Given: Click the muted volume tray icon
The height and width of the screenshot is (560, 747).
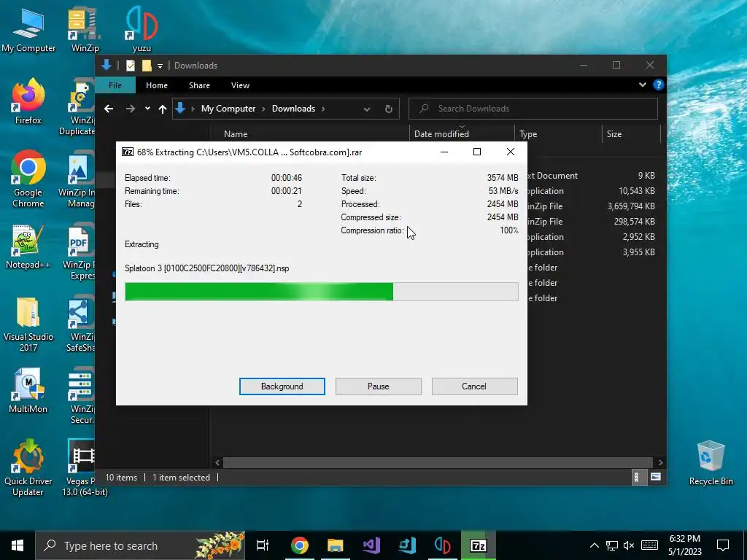Looking at the screenshot, I should click(x=629, y=545).
